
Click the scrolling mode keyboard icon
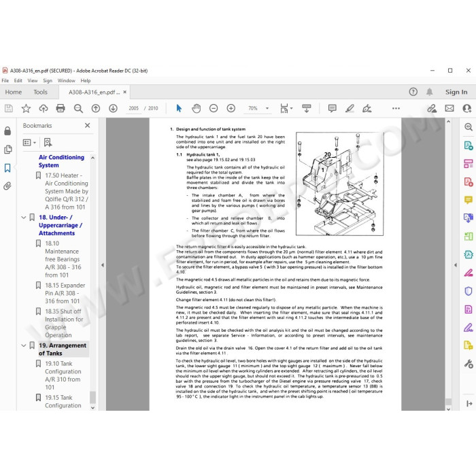[307, 108]
